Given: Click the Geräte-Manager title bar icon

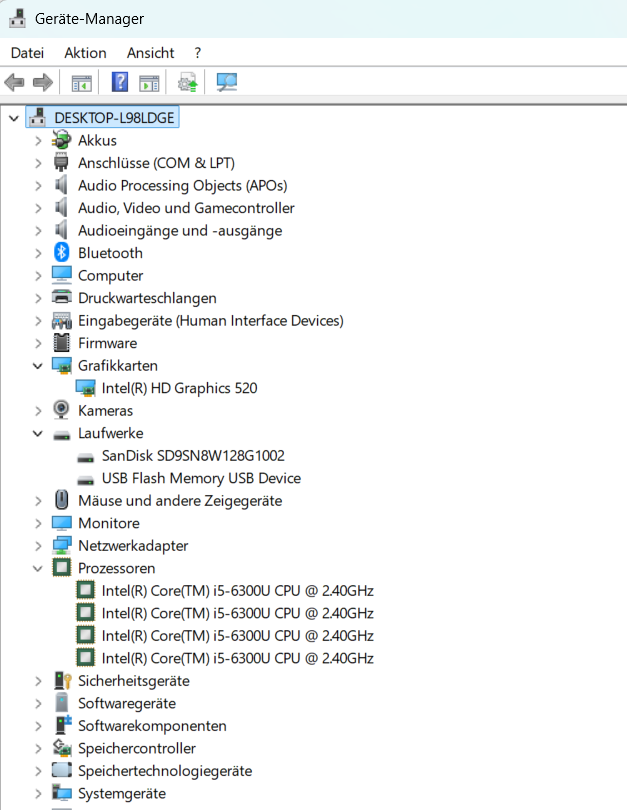Looking at the screenshot, I should click(17, 19).
